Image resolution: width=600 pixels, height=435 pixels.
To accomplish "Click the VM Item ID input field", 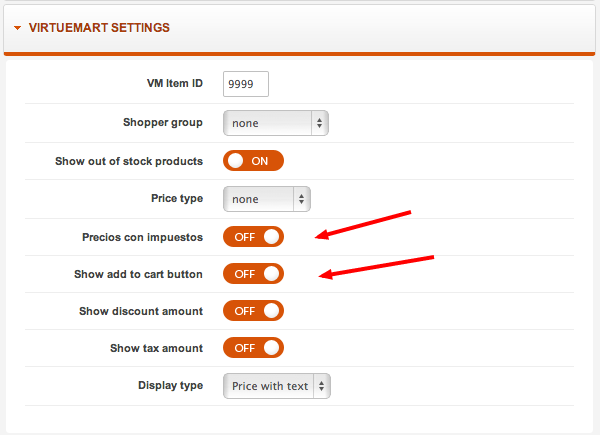I will click(x=246, y=84).
